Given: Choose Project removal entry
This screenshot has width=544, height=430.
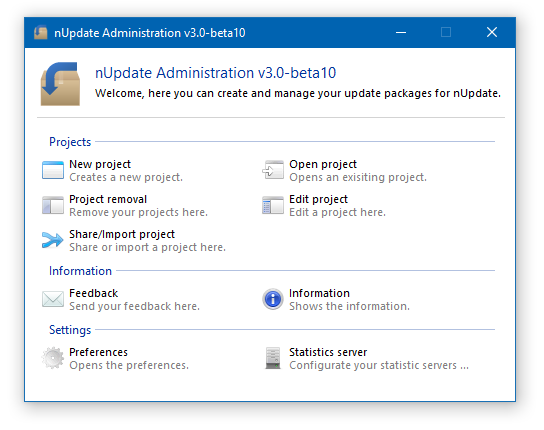Looking at the screenshot, I should click(108, 200).
